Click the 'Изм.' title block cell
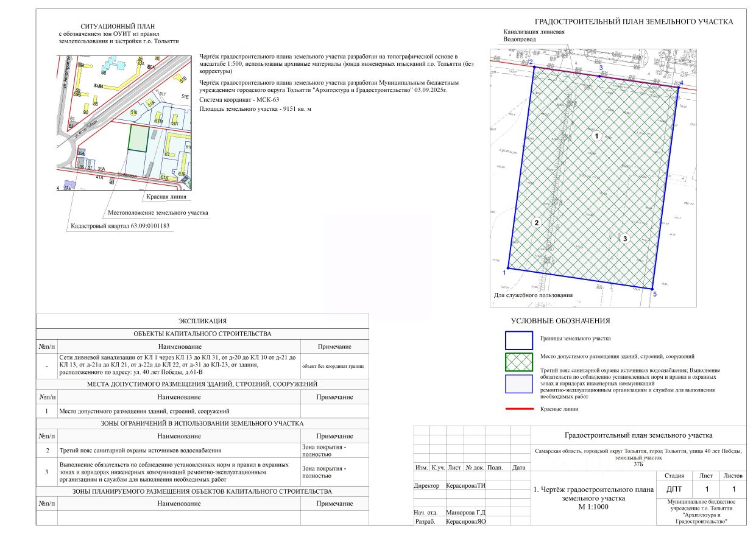This screenshot has width=756, height=534. (421, 468)
